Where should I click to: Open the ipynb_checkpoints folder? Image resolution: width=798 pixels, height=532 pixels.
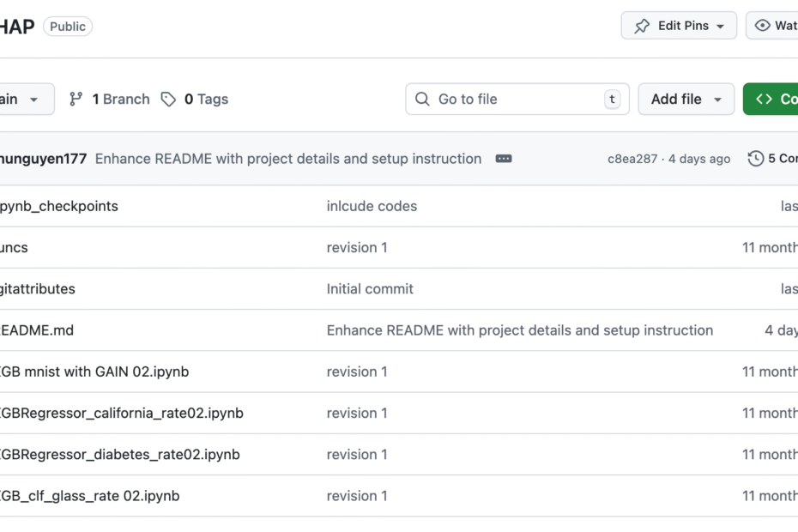pos(58,206)
